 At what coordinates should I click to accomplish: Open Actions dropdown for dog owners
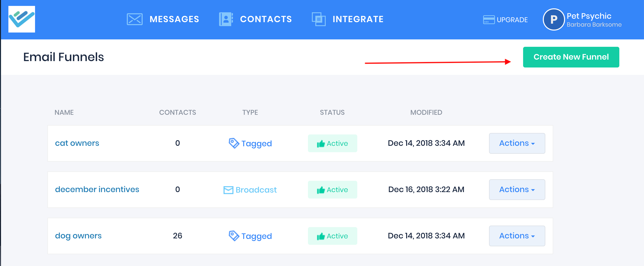pos(516,236)
